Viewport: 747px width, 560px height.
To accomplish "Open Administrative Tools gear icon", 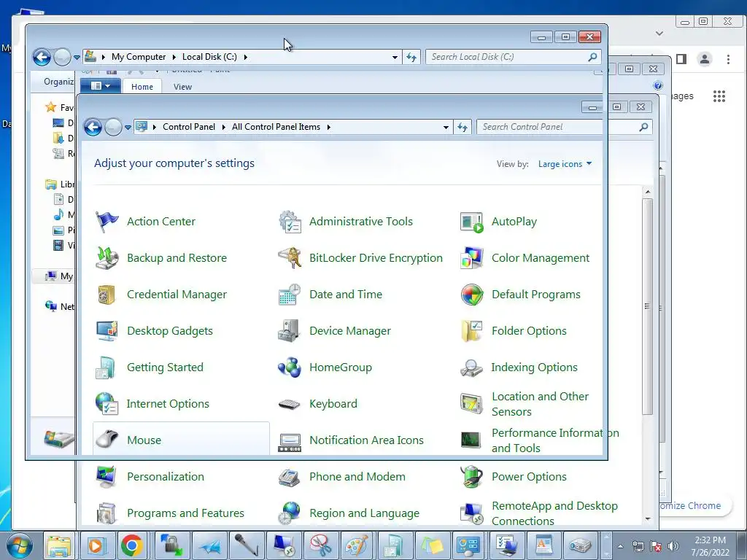I will tap(290, 222).
